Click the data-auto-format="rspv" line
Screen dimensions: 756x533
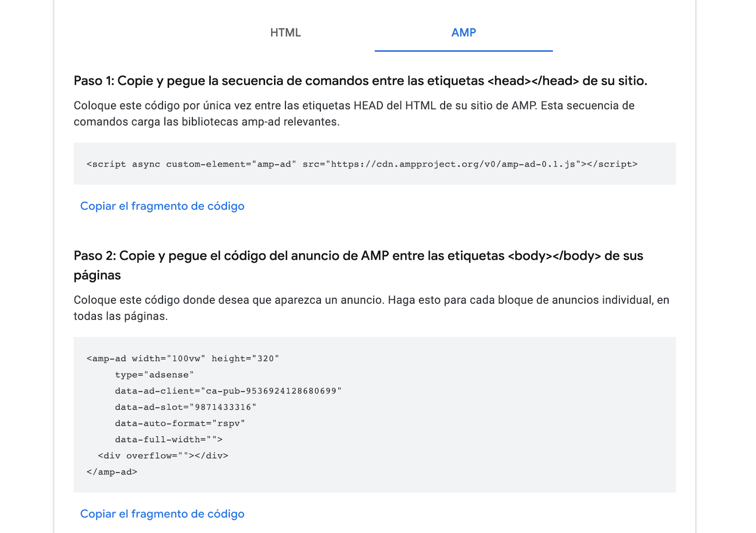180,423
